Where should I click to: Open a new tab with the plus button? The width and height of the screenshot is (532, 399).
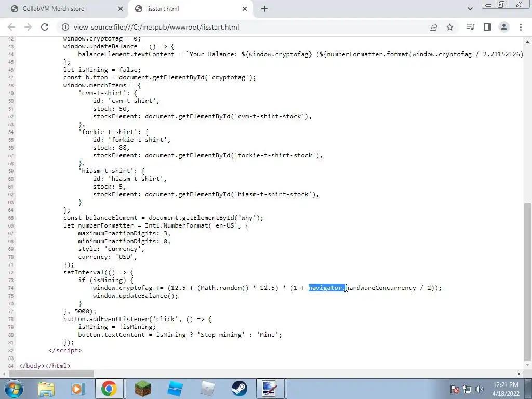264,9
